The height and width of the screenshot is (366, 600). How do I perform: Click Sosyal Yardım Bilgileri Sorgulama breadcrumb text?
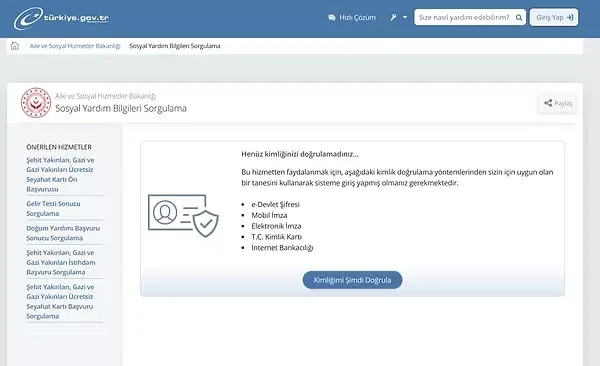tap(175, 46)
